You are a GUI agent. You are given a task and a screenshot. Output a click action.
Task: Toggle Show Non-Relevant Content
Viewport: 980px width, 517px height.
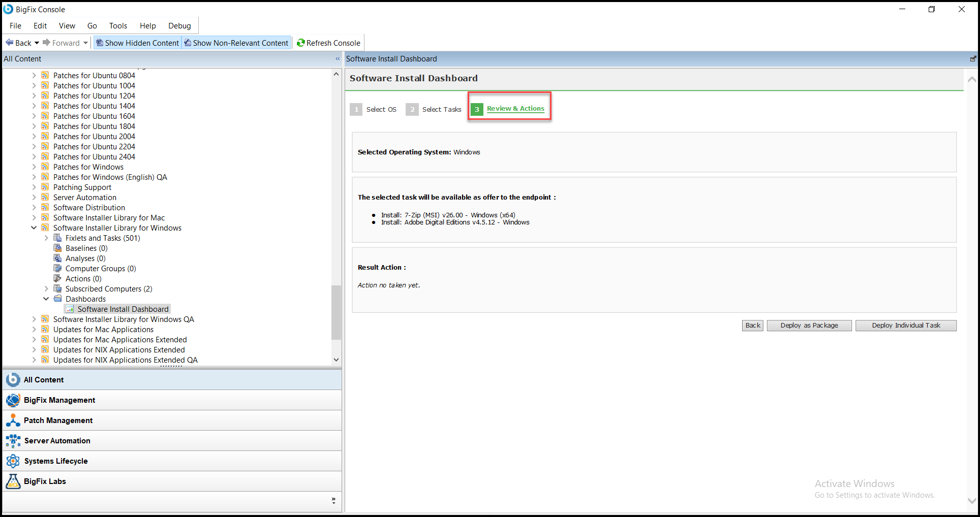point(236,43)
